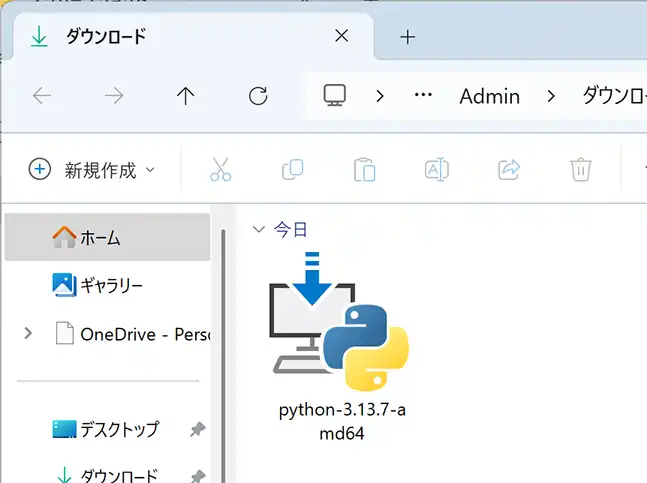Image resolution: width=647 pixels, height=483 pixels.
Task: Expand chevron after the PC monitor icon
Action: point(380,96)
